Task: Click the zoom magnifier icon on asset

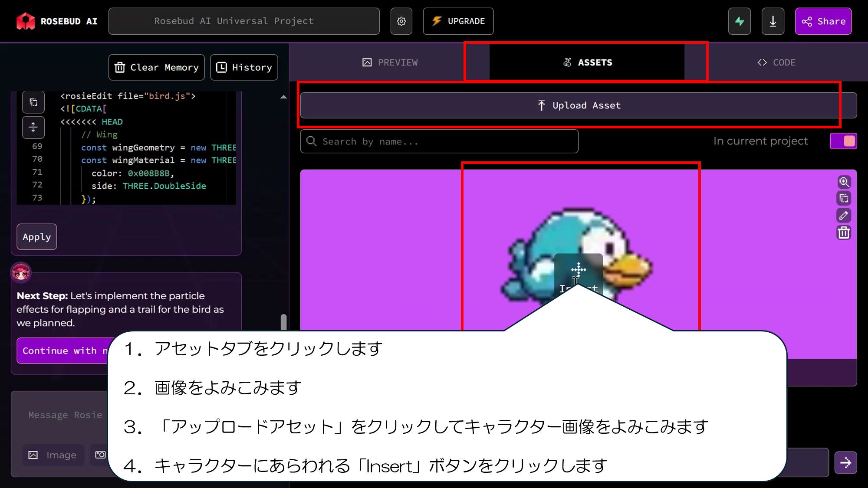Action: click(x=844, y=182)
